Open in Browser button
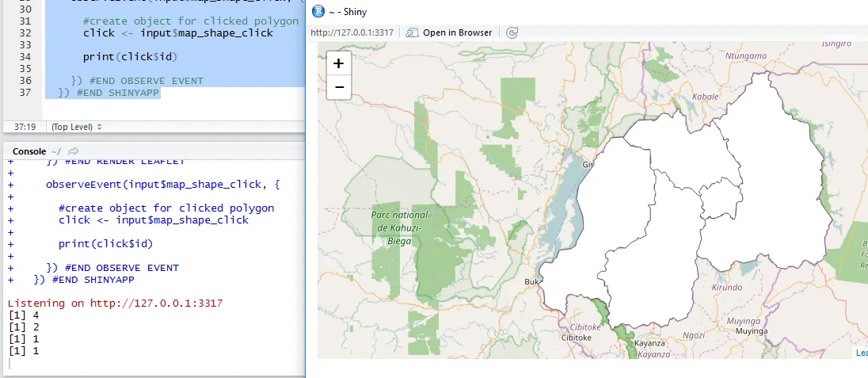 (449, 32)
